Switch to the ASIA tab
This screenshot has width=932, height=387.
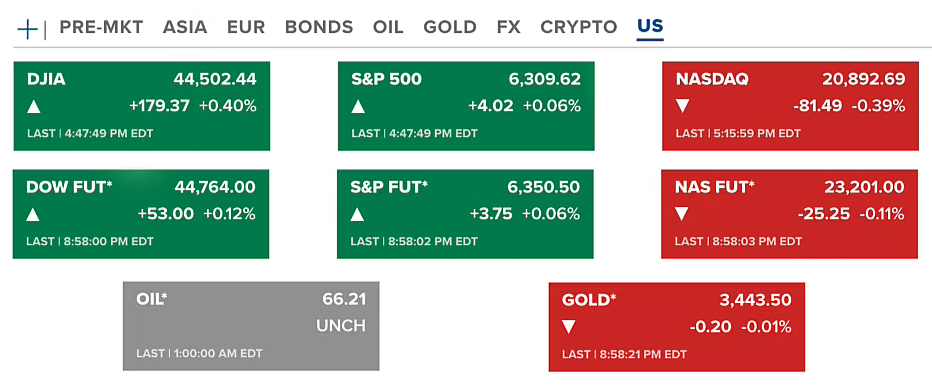coord(185,27)
